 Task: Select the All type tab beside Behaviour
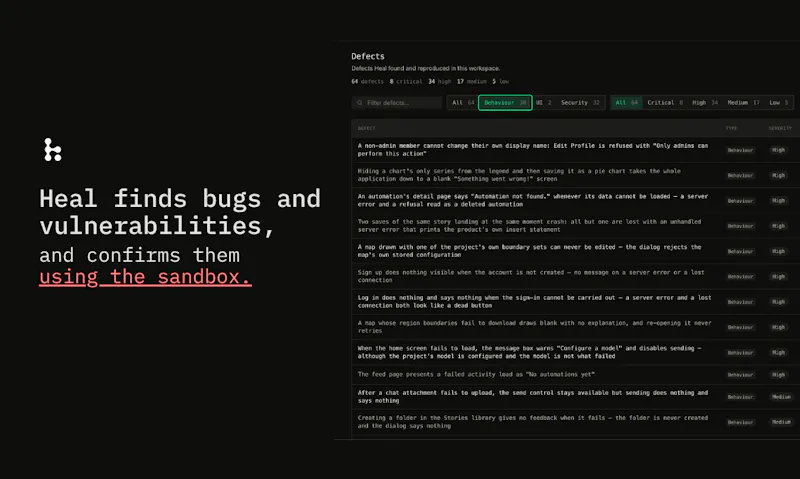[463, 103]
